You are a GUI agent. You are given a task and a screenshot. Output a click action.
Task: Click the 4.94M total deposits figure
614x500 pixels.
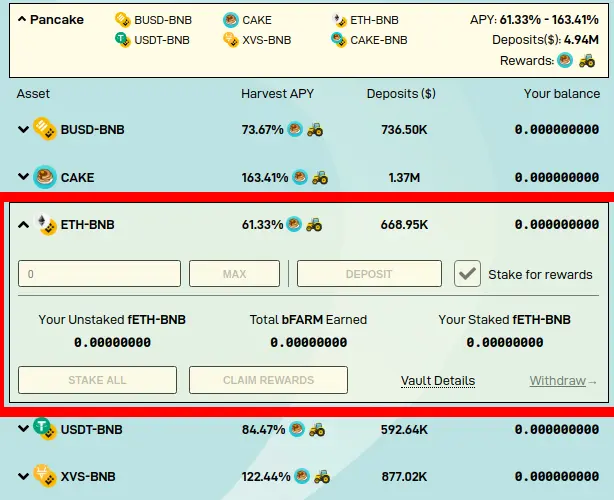(581, 40)
